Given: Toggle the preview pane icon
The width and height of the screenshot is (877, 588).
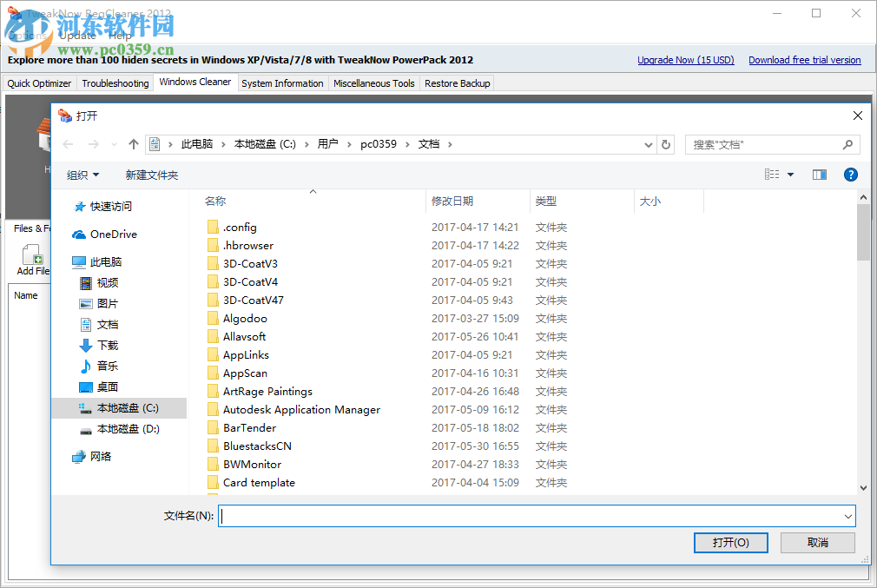Looking at the screenshot, I should 819,174.
